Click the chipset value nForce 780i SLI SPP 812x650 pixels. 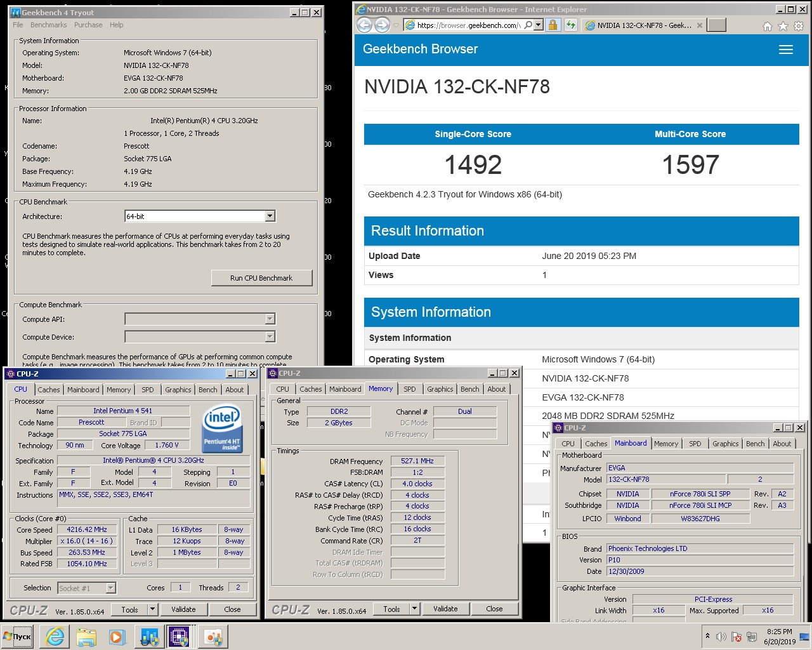coord(700,494)
